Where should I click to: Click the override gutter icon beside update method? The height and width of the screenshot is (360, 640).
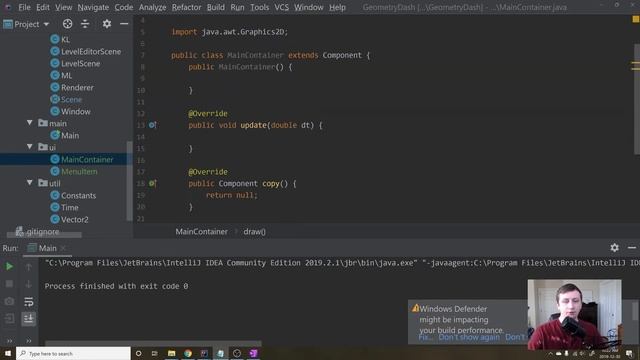click(152, 125)
